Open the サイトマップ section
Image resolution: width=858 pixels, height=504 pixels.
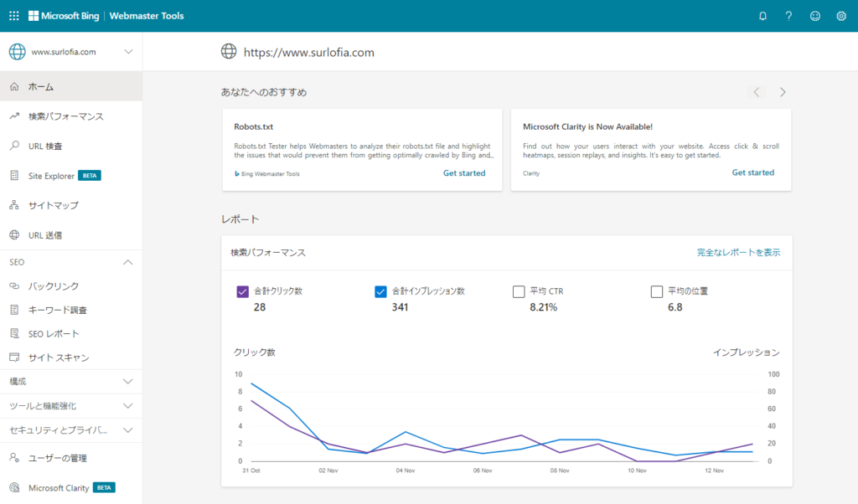54,204
